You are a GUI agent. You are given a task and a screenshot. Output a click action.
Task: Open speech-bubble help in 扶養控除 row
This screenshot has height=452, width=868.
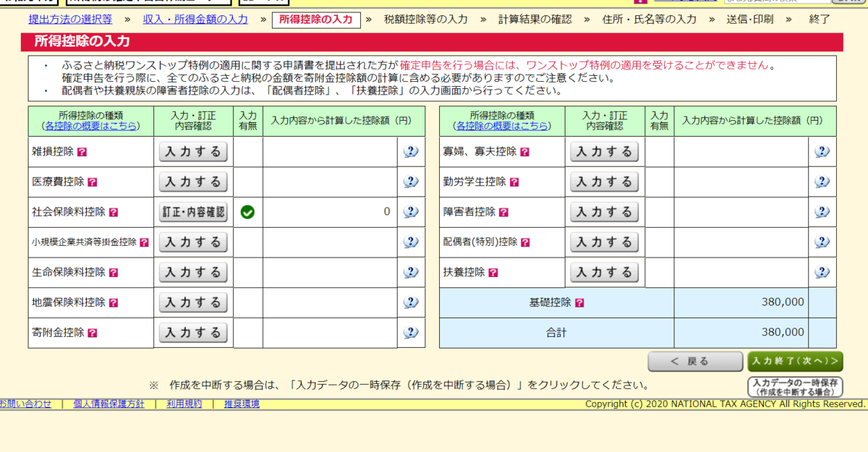(x=822, y=273)
